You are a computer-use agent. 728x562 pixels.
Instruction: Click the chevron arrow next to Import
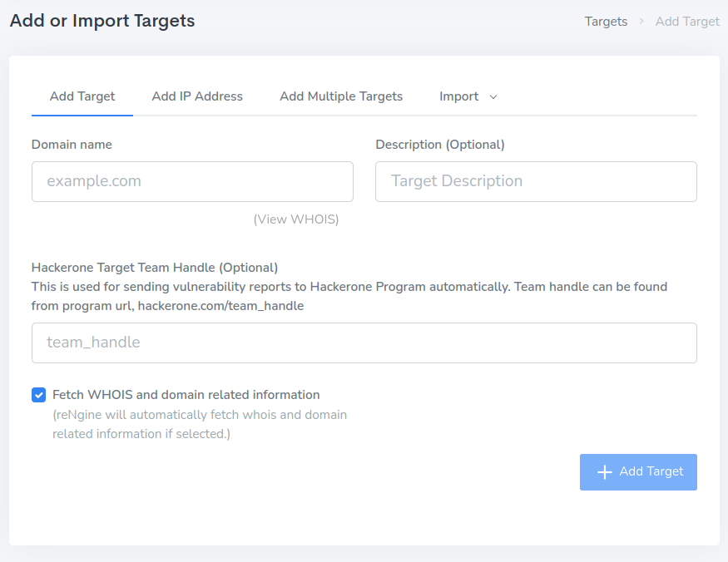click(x=493, y=97)
